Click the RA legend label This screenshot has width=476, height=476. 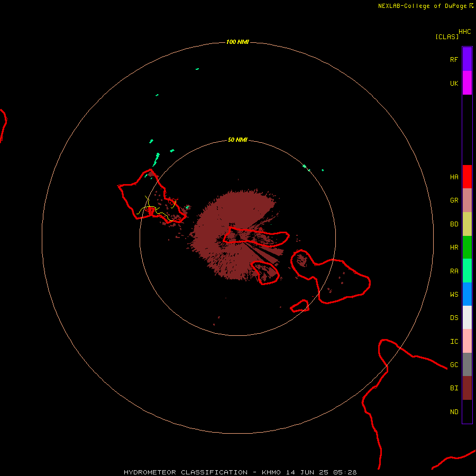point(454,271)
